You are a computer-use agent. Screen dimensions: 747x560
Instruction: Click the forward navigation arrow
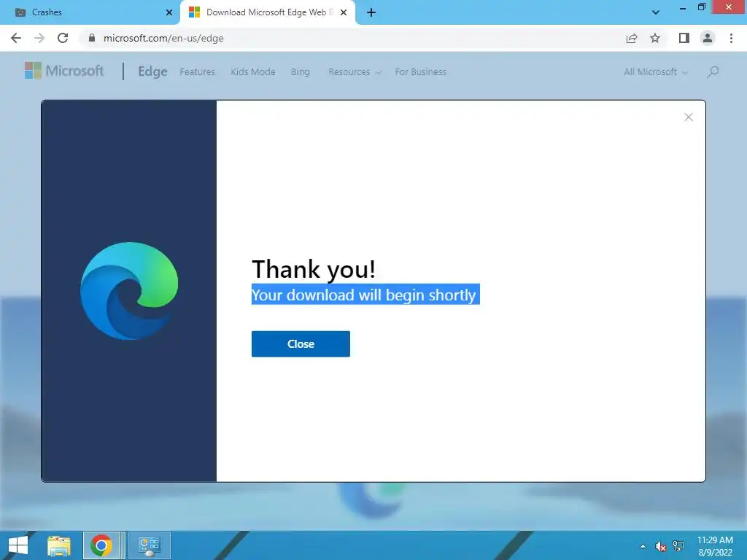(39, 38)
